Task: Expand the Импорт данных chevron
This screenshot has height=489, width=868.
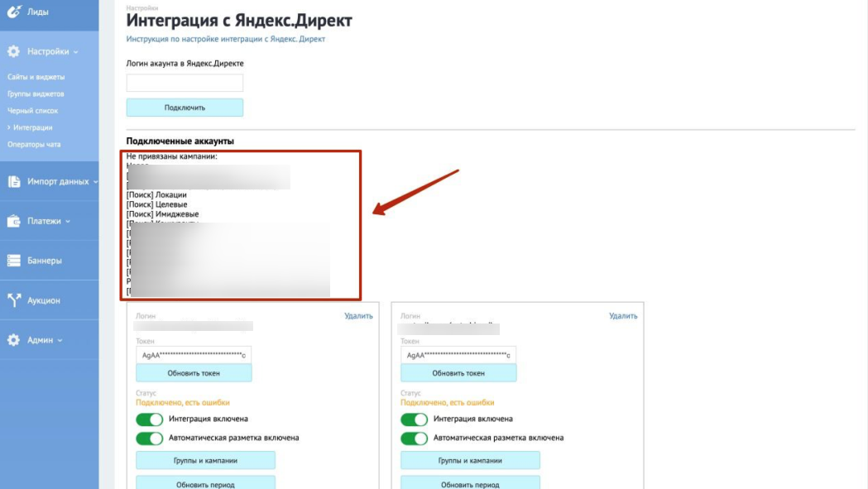Action: pyautogui.click(x=95, y=182)
